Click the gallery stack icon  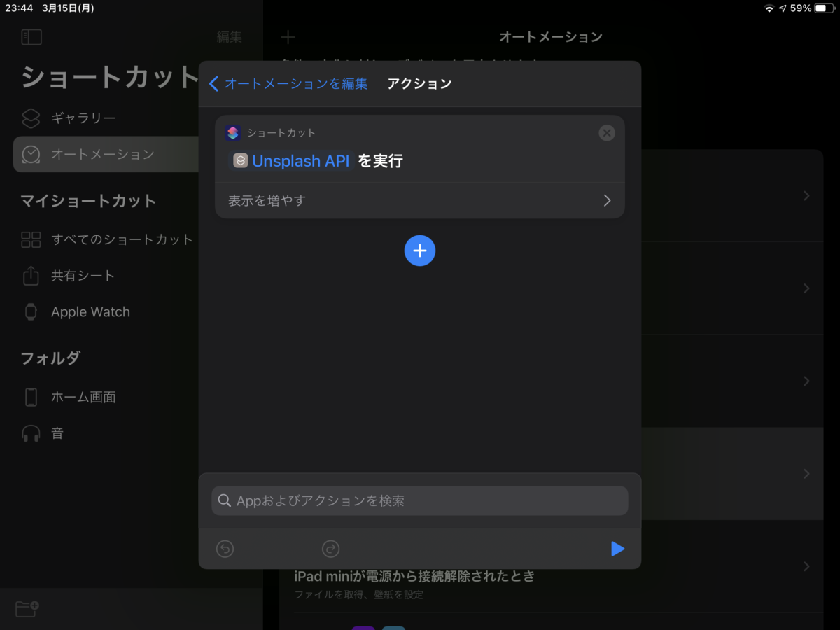click(31, 118)
